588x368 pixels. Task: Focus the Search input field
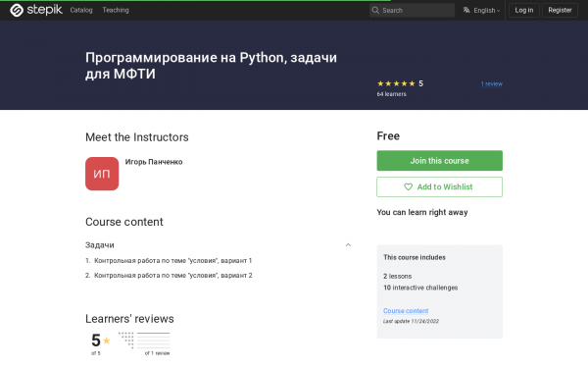point(413,11)
